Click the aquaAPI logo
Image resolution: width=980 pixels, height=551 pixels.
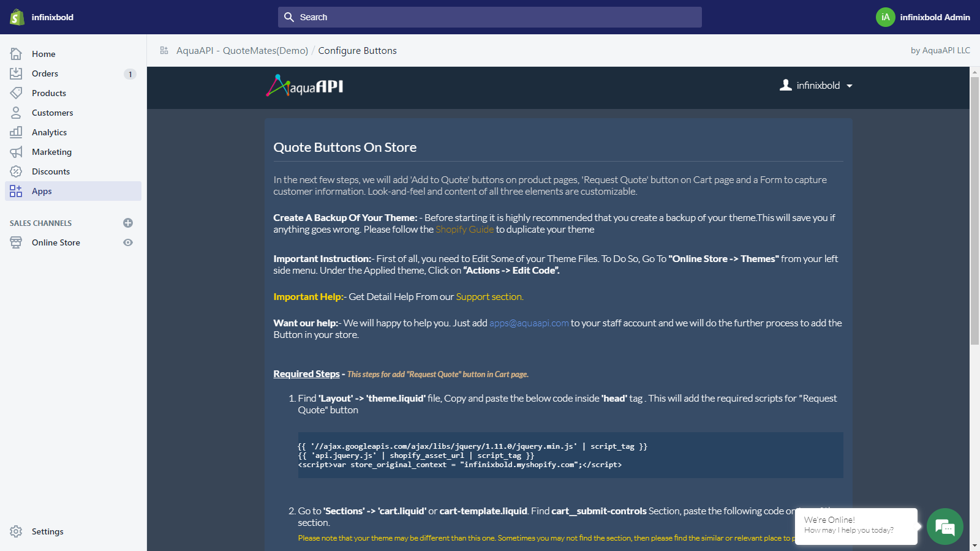point(304,86)
